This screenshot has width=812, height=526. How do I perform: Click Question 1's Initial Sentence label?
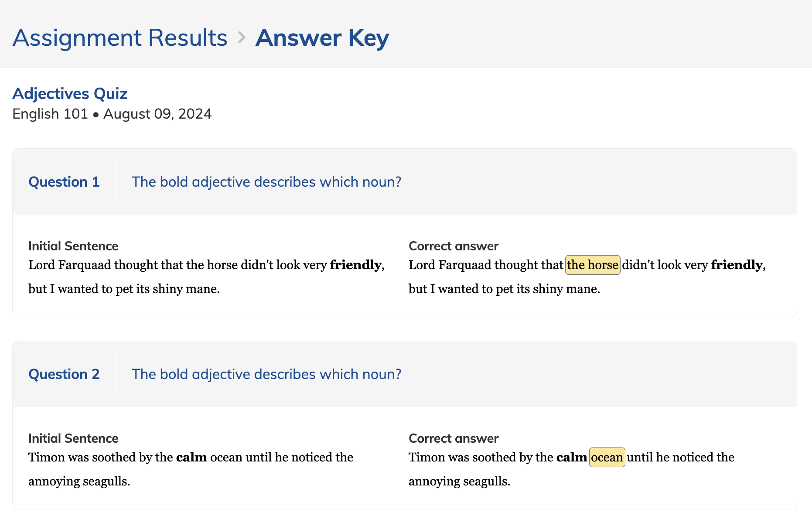pos(73,246)
